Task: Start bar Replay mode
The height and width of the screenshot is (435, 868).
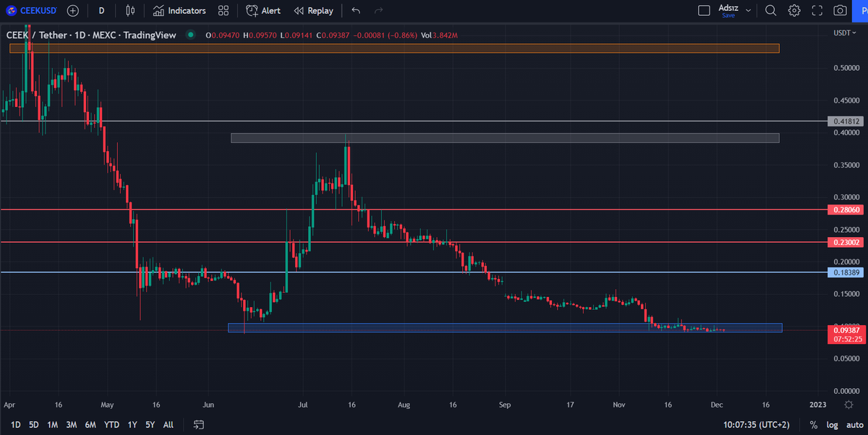Action: 314,11
